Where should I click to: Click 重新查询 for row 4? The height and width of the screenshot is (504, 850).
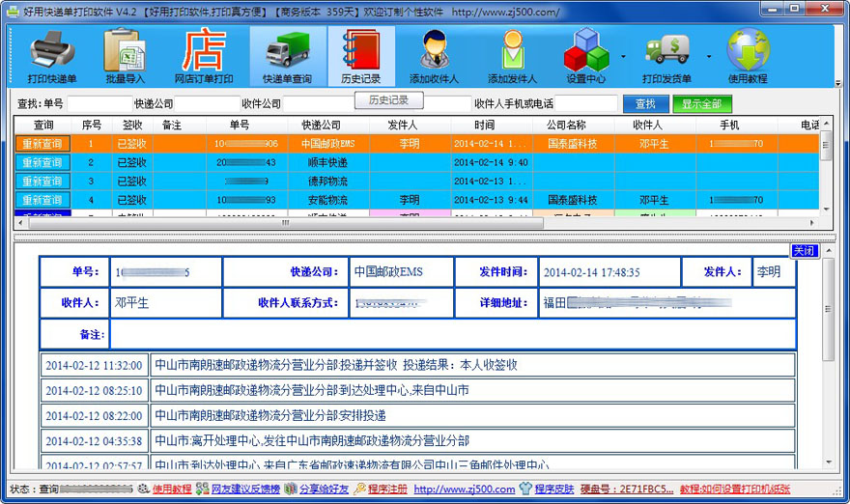point(42,200)
